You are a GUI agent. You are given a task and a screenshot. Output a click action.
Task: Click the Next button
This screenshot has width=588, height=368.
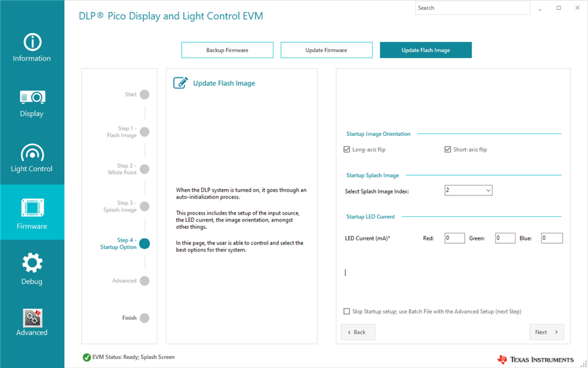tap(547, 332)
